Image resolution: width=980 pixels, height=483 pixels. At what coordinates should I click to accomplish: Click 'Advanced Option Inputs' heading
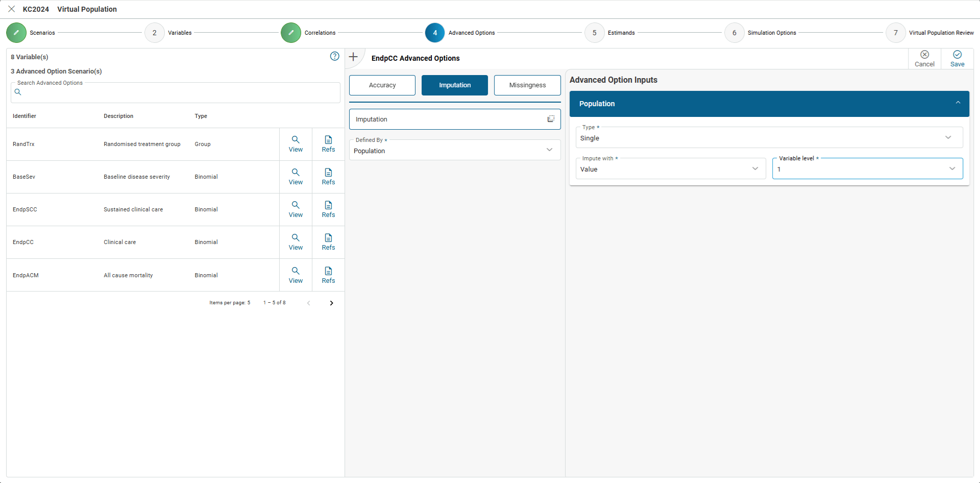point(614,80)
